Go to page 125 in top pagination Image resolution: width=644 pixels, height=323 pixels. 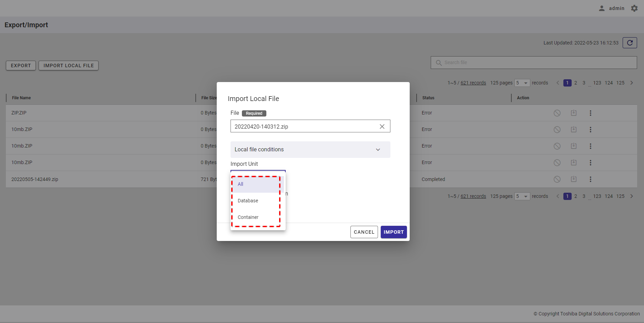click(620, 83)
